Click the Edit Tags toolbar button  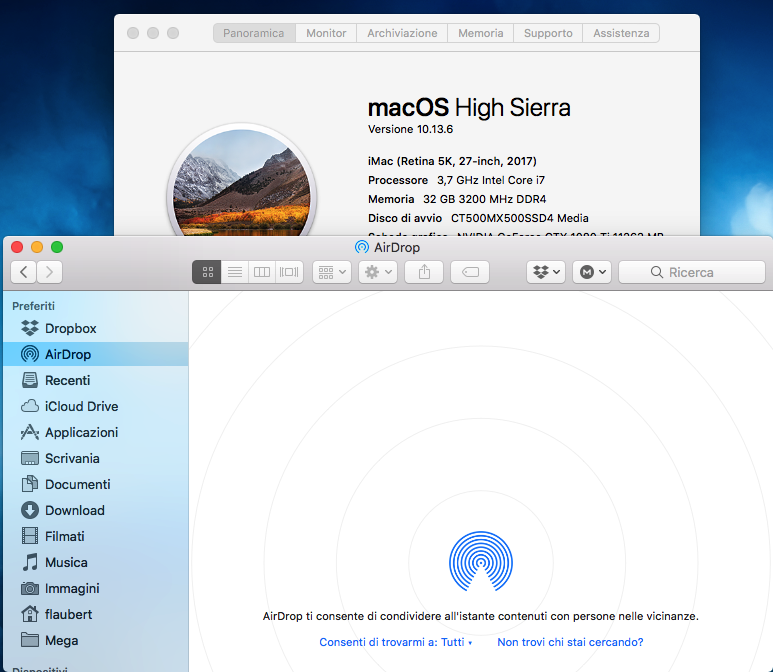tap(470, 272)
